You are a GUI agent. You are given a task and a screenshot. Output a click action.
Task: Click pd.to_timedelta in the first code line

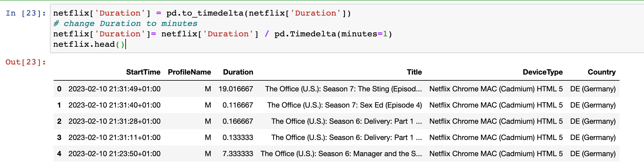pos(205,13)
